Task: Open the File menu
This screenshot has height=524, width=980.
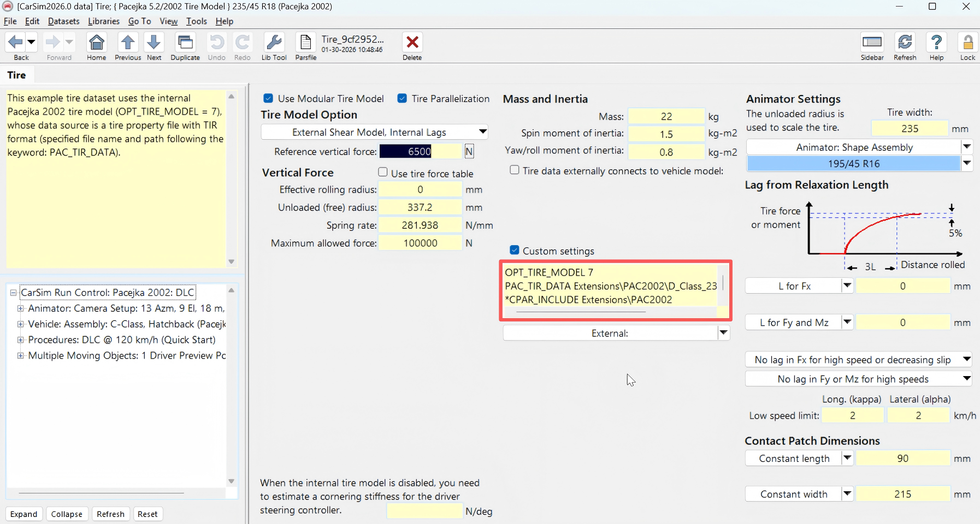Action: (10, 21)
